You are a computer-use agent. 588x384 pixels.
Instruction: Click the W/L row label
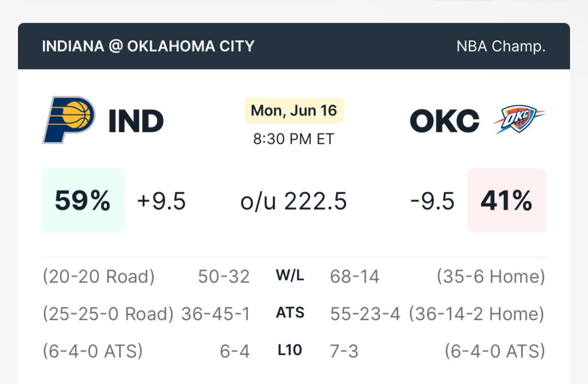(x=290, y=276)
